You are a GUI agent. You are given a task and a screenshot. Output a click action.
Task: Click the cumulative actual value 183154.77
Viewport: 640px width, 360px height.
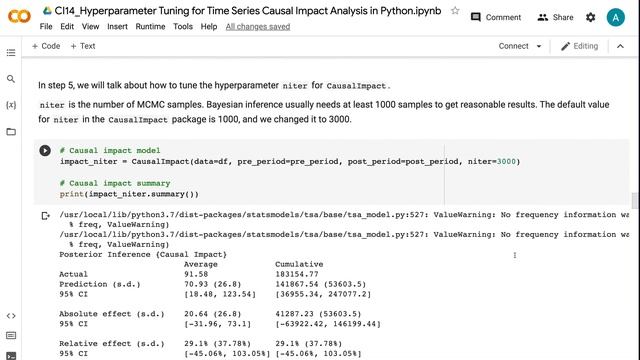[297, 274]
